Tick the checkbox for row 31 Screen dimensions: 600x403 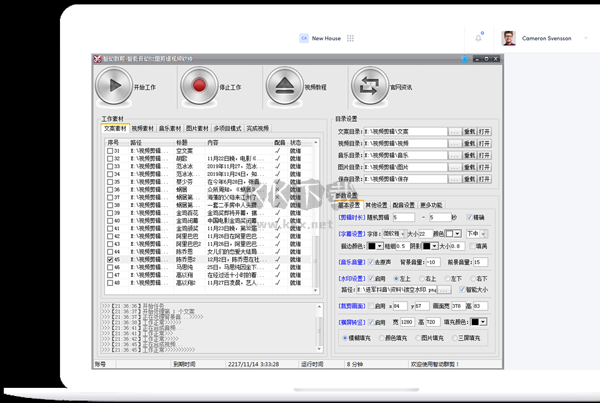(x=109, y=151)
